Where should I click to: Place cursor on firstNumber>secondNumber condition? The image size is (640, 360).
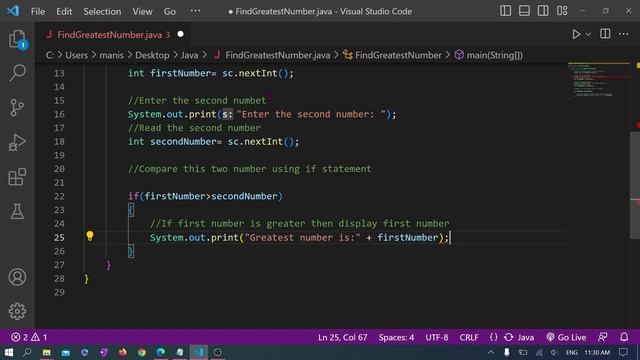point(211,196)
